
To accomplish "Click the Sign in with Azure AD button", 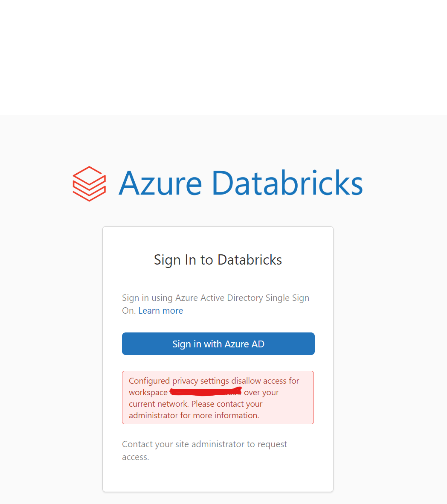I will 218,344.
